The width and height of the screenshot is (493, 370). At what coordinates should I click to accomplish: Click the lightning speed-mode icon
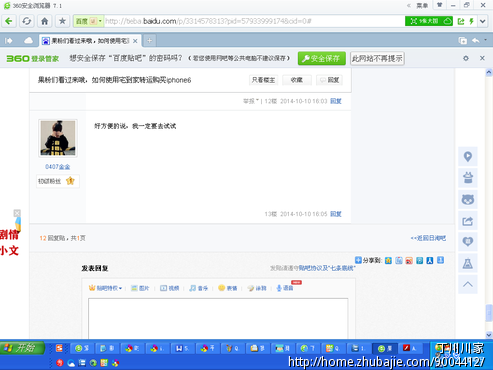pos(471,21)
